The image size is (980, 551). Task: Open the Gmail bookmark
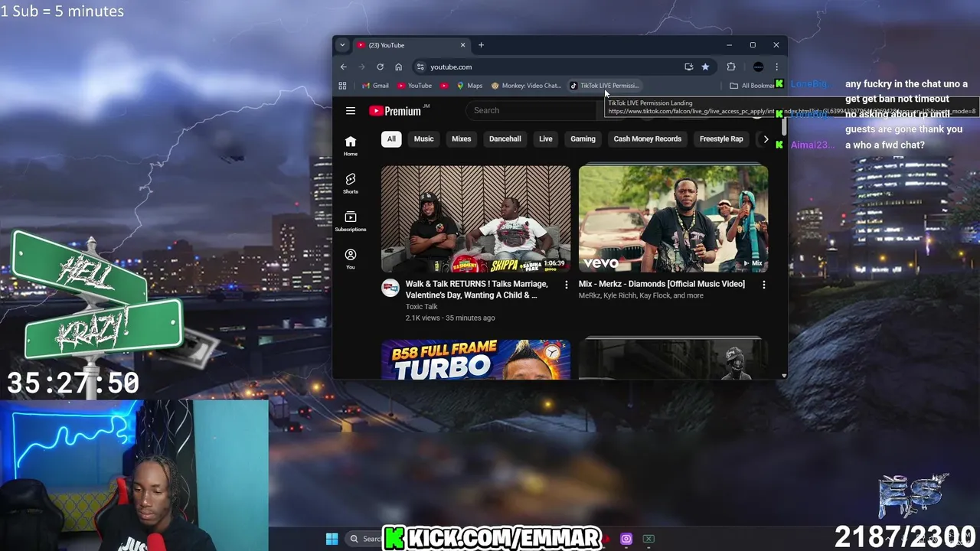pyautogui.click(x=375, y=86)
